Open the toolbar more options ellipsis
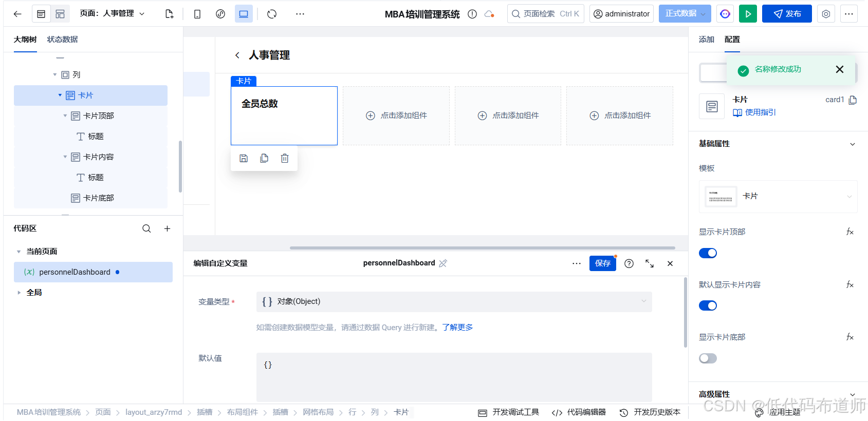The height and width of the screenshot is (421, 868). click(300, 14)
